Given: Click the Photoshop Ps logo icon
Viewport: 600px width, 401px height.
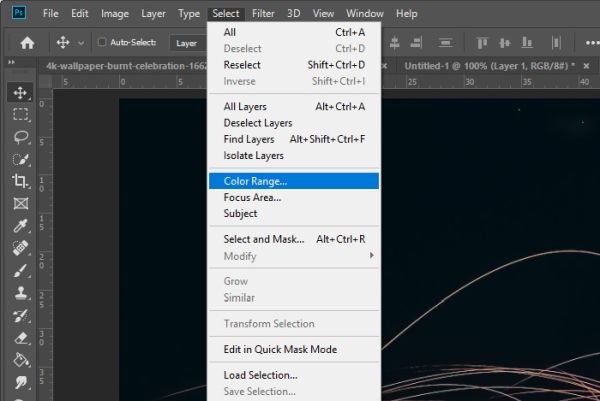Looking at the screenshot, I should click(19, 13).
